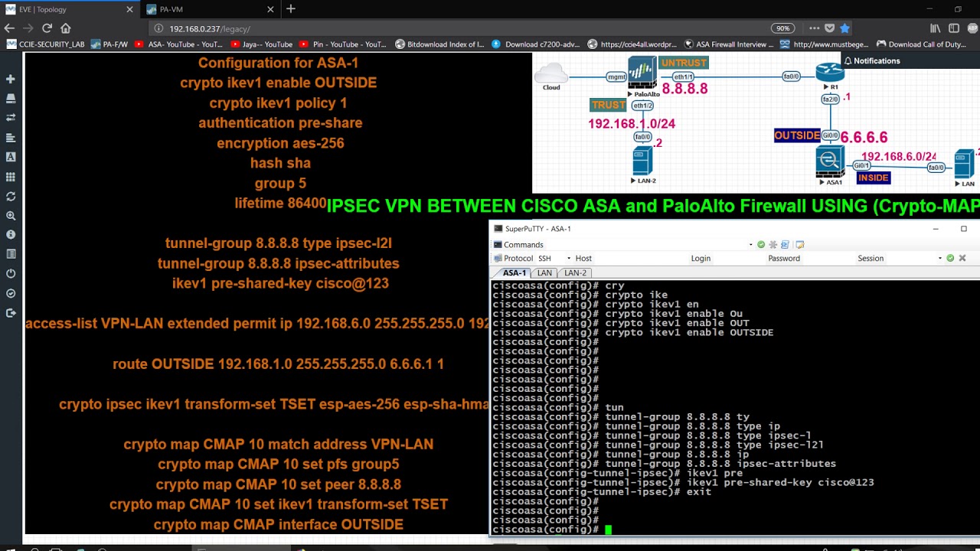Expand the Commands history dropdown arrow
Viewport: 980px width, 551px height.
click(x=750, y=245)
